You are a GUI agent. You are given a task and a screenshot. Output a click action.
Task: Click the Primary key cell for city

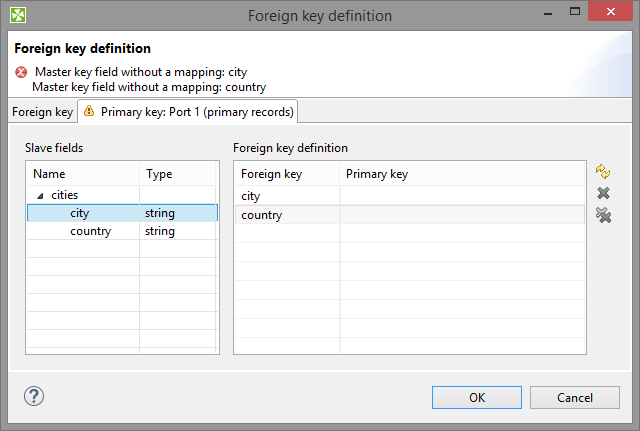460,196
